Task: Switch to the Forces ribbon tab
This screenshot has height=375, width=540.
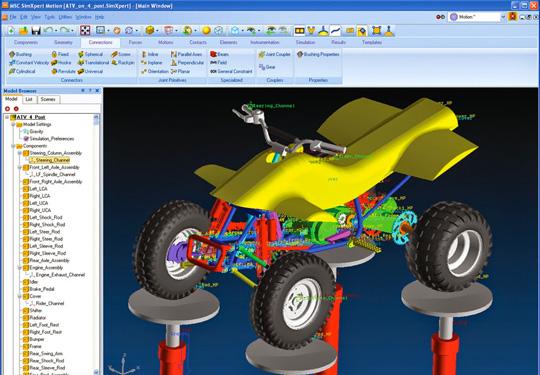Action: 135,42
